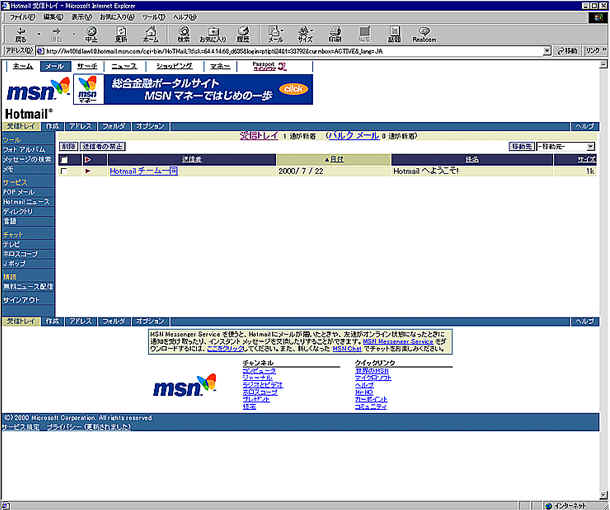Tick the checkbox for the Hotmail チーム message
This screenshot has height=510, width=610.
click(x=64, y=171)
